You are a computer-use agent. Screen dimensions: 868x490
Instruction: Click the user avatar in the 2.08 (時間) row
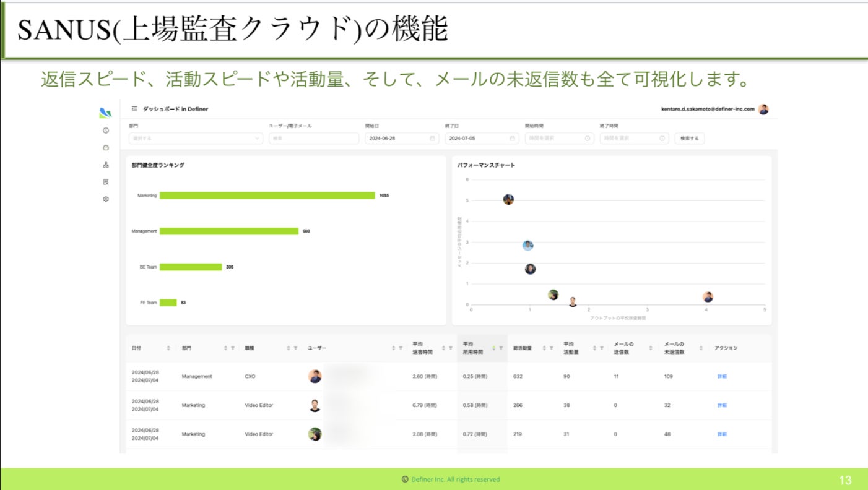pos(315,434)
